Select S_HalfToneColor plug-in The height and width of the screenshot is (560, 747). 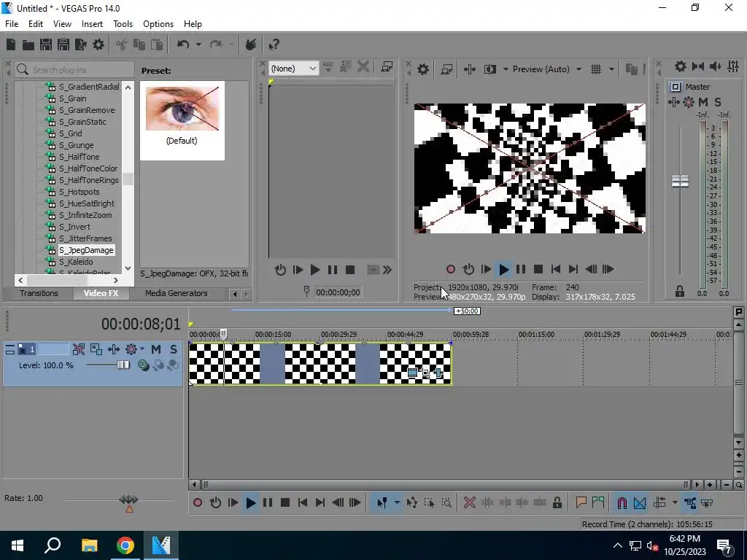pos(88,168)
